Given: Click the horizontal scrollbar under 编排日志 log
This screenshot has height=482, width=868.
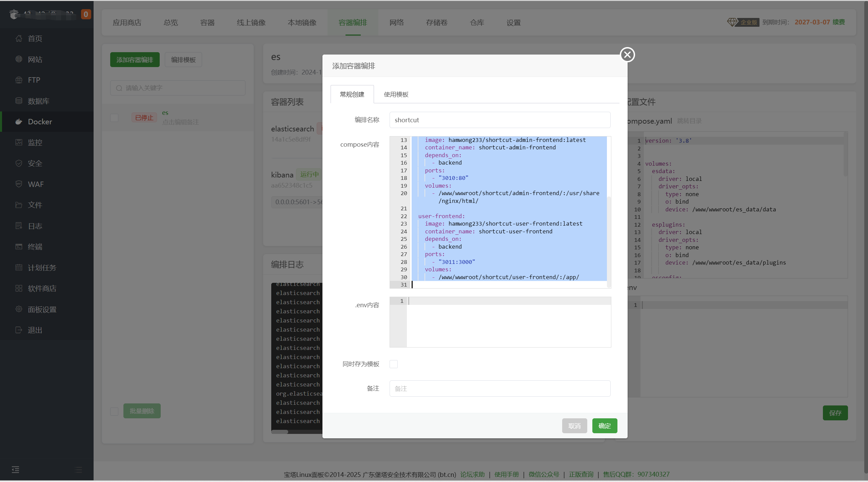Looking at the screenshot, I should click(280, 432).
